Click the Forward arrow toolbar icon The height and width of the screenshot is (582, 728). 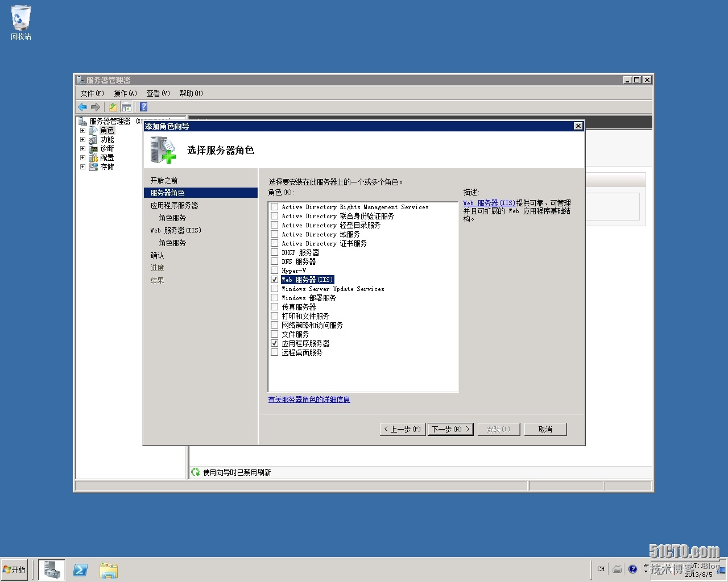coord(96,107)
